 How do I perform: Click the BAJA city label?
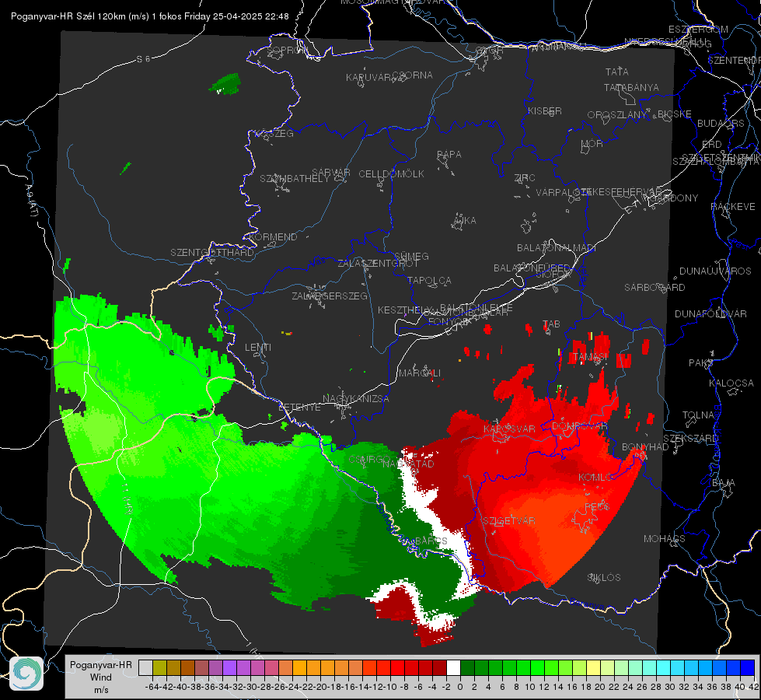pos(724,483)
